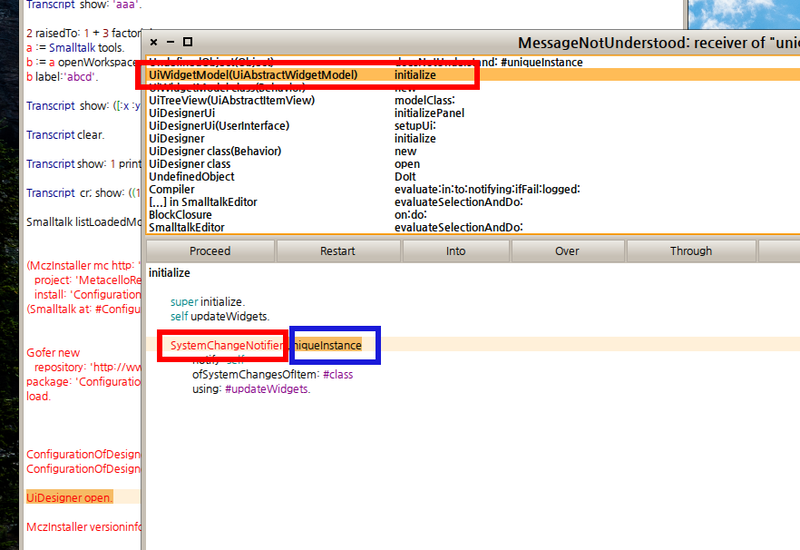This screenshot has width=800, height=550.
Task: Select the UiDesignerUi(UserInterface) setupUi: frame
Action: (219, 126)
